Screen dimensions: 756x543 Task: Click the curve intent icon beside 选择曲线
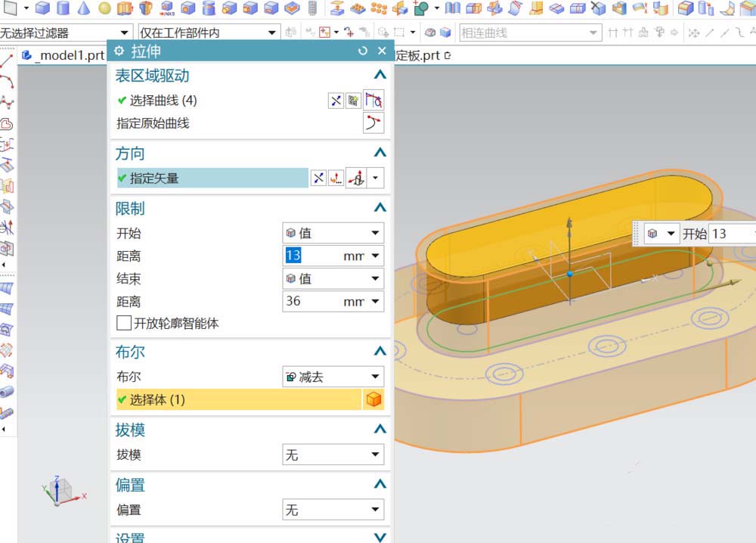tap(373, 100)
